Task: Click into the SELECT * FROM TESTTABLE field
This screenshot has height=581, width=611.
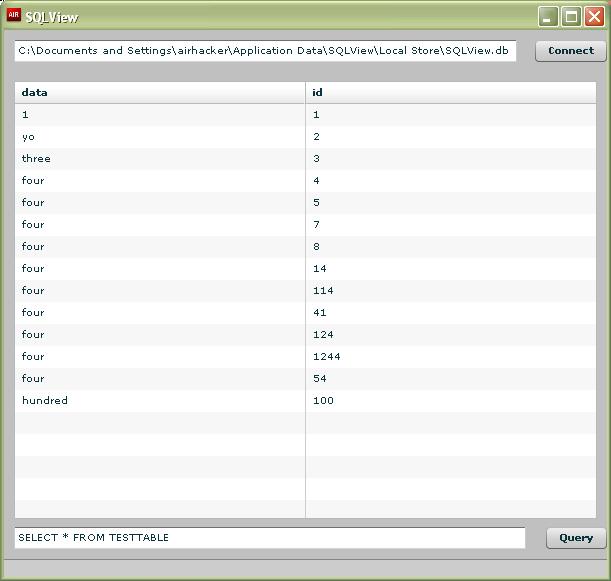Action: (270, 538)
